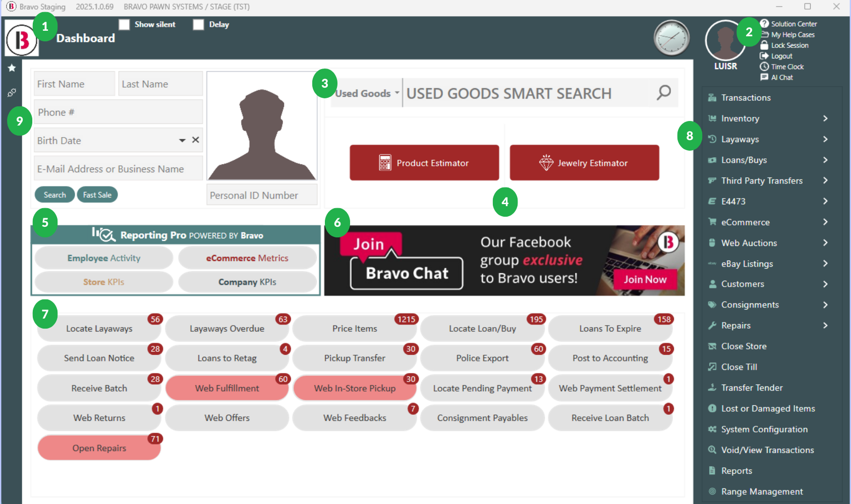Select Employee Activity report
Screen dimensions: 851x504
(104, 258)
